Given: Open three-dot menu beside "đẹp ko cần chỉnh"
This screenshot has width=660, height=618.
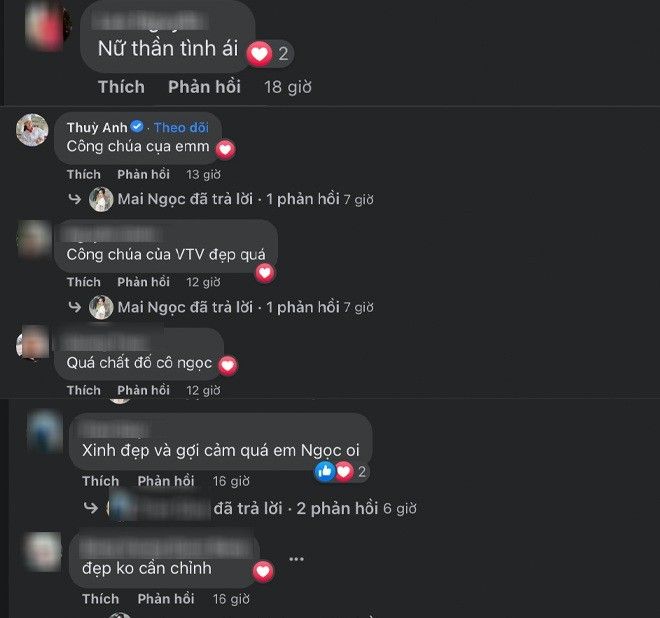Looking at the screenshot, I should 296,559.
